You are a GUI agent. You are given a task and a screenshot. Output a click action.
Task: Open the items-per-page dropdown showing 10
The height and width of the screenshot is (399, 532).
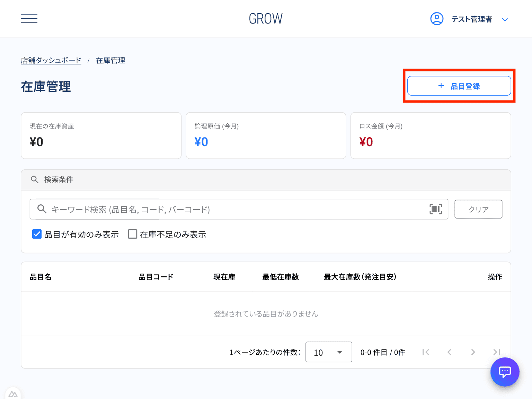click(328, 352)
